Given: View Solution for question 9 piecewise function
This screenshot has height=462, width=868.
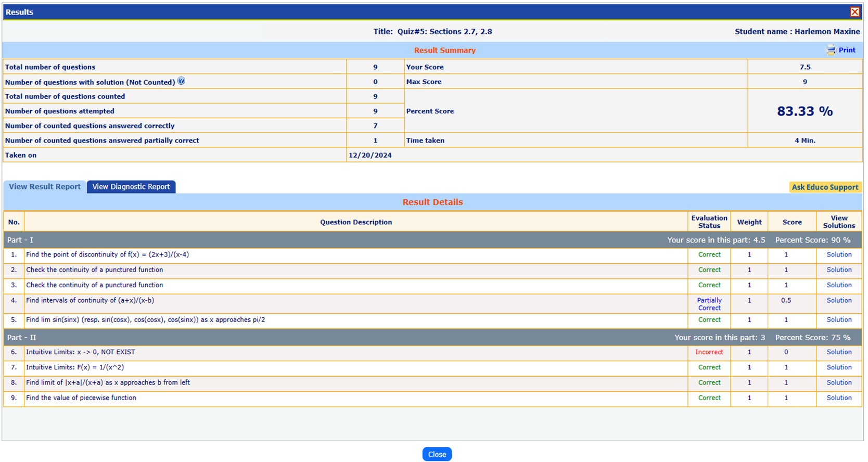Looking at the screenshot, I should (x=839, y=398).
